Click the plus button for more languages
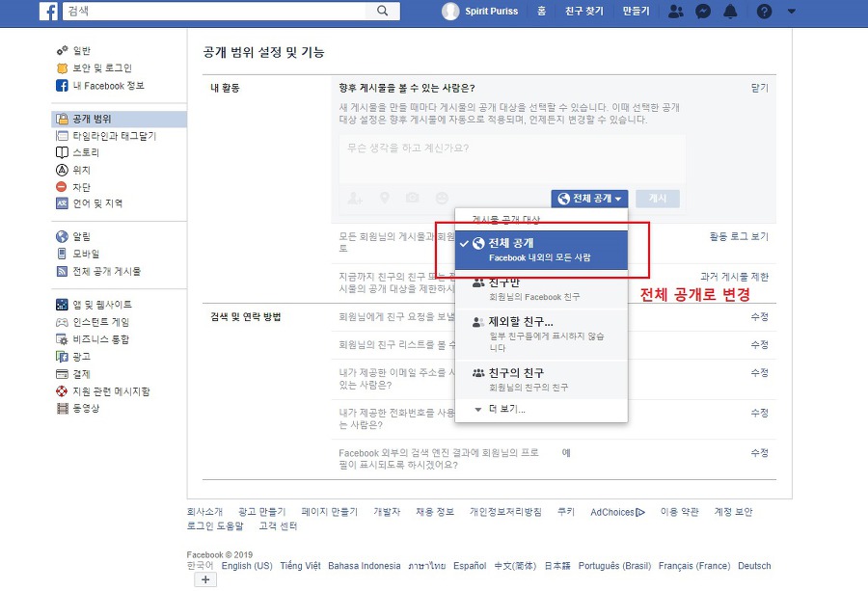Viewport: 868px width, 591px height. [x=205, y=579]
